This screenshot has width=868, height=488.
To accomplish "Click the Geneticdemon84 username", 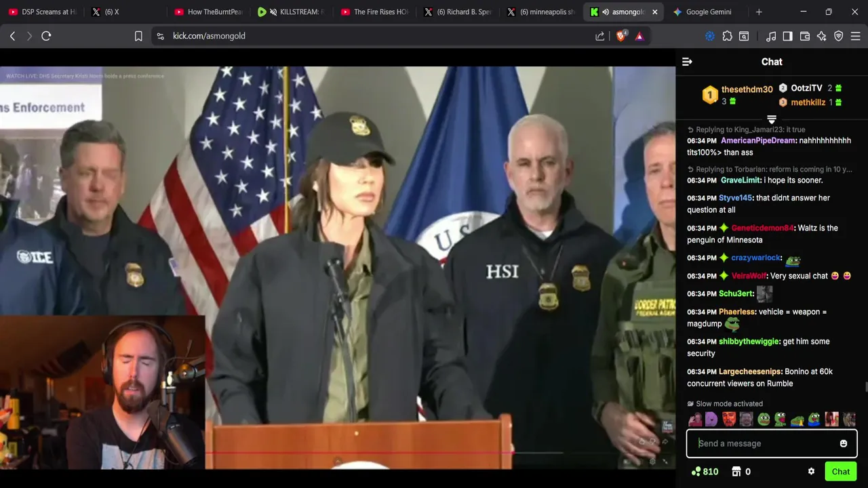I will click(x=762, y=228).
